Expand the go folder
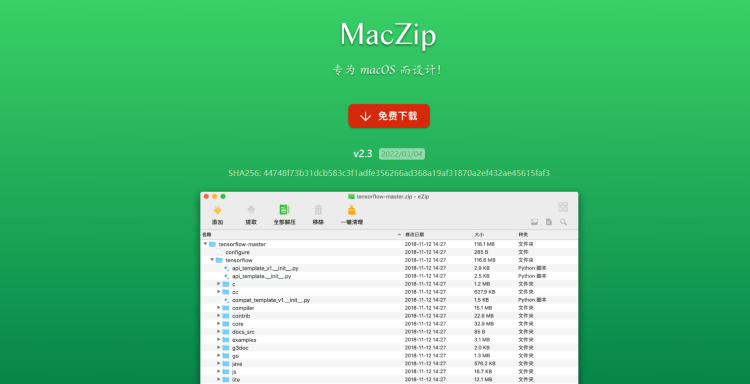750x384 pixels. [x=219, y=355]
